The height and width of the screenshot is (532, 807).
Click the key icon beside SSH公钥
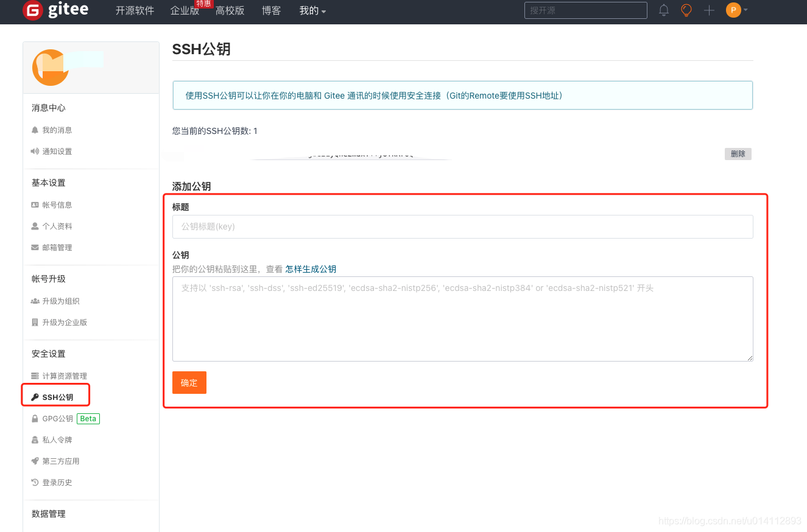pos(35,397)
